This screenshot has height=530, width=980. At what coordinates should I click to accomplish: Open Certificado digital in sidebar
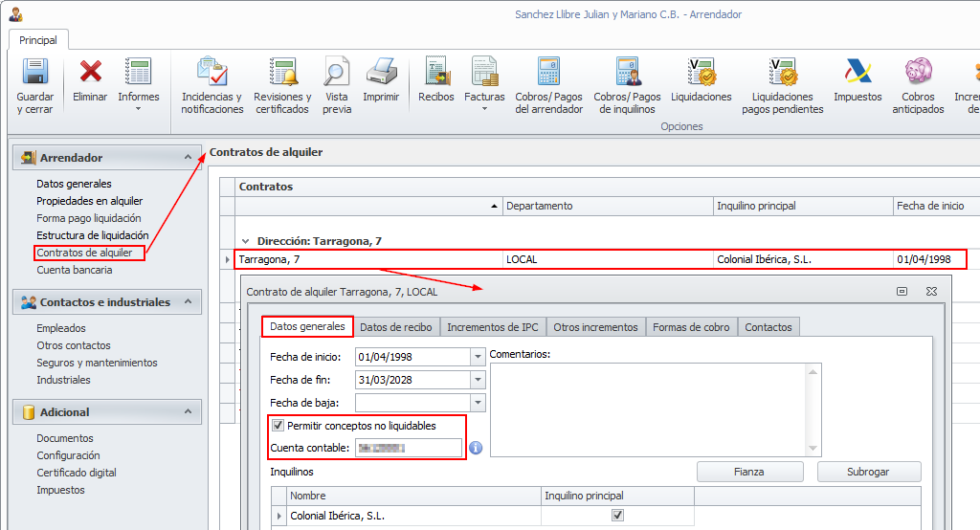[x=77, y=473]
